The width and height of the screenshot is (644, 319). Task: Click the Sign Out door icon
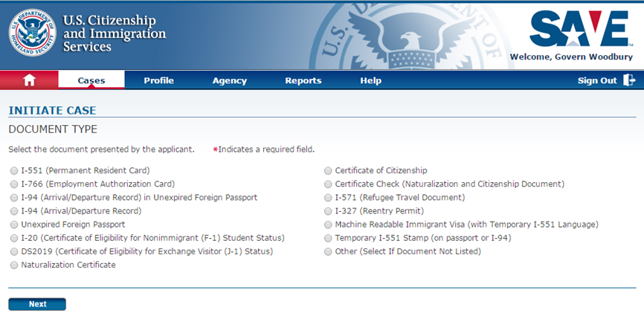click(x=629, y=80)
